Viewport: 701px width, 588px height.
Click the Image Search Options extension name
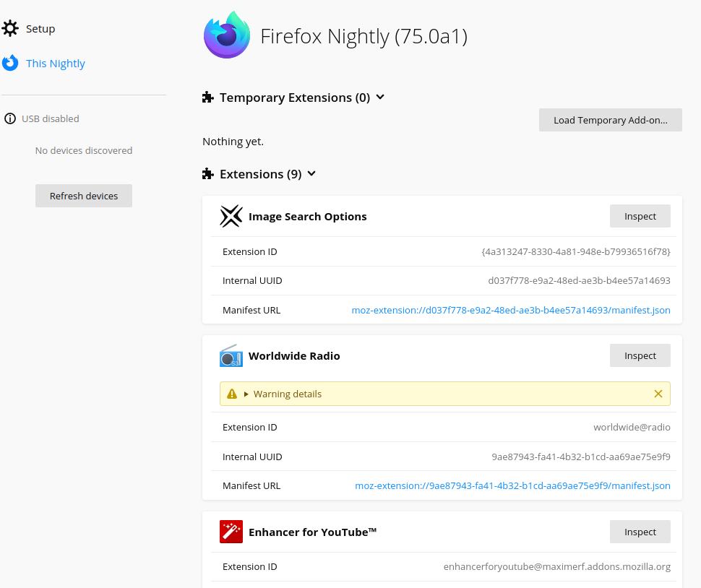tap(308, 216)
